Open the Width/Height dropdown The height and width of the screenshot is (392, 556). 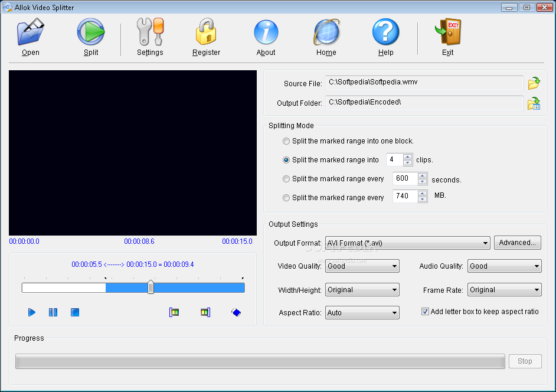click(362, 290)
